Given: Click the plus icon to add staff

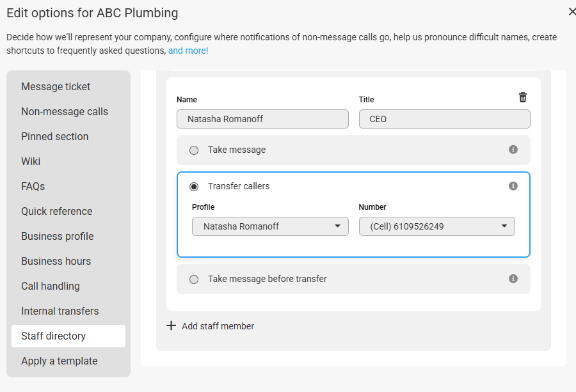Looking at the screenshot, I should pyautogui.click(x=171, y=326).
